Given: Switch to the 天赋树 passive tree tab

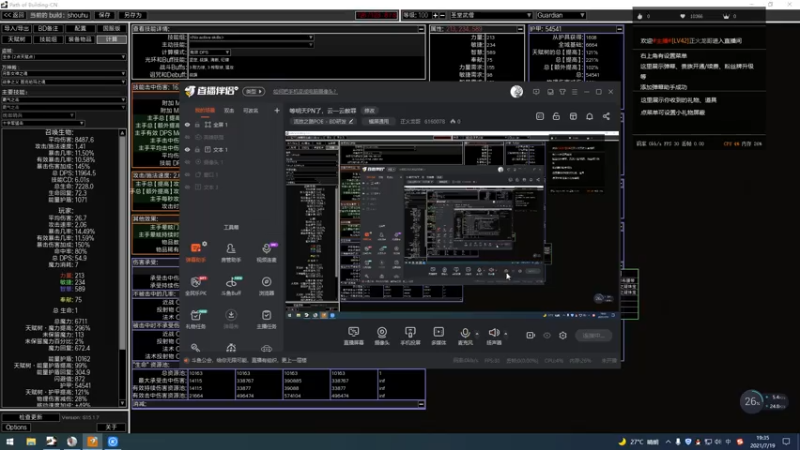Looking at the screenshot, I should click(x=16, y=39).
